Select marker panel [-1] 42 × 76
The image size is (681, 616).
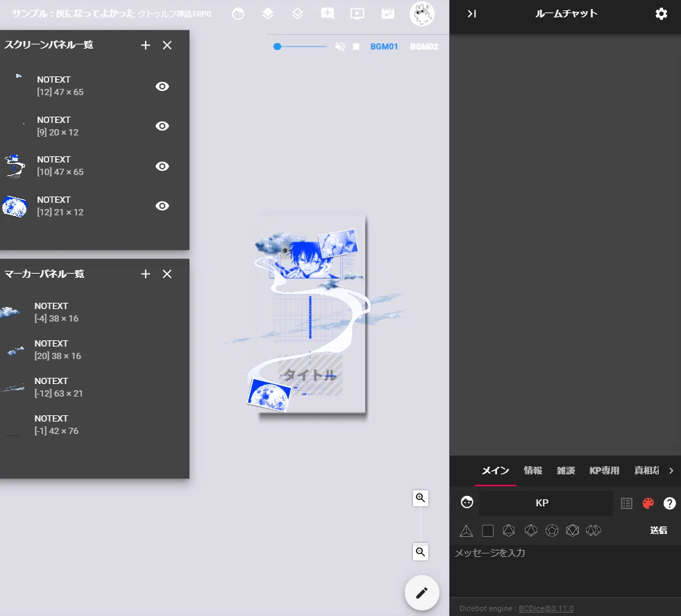[94, 425]
